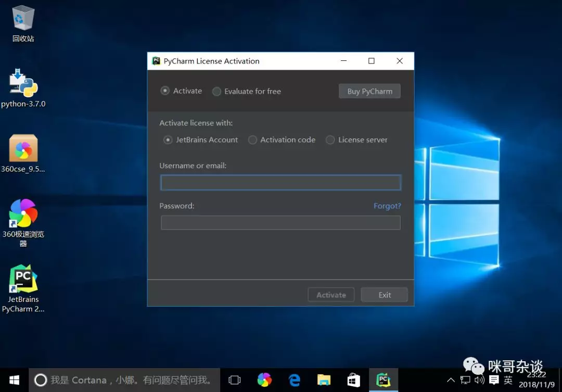562x392 pixels.
Task: Minimize the PyCharm License Activation dialog
Action: click(x=343, y=61)
